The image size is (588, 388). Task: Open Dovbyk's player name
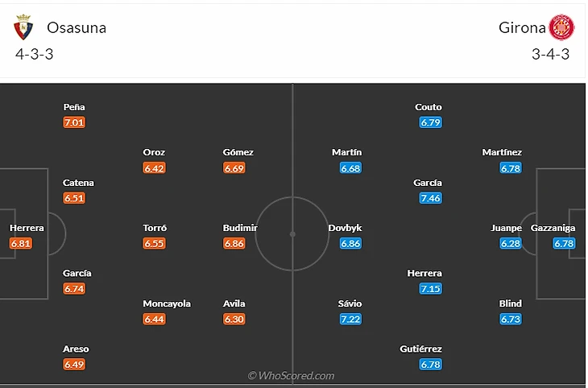pos(345,228)
